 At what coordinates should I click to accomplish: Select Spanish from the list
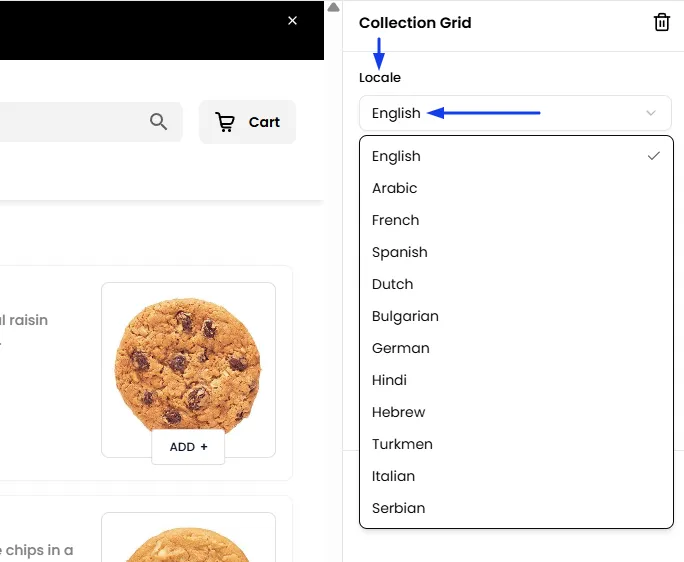coord(516,252)
